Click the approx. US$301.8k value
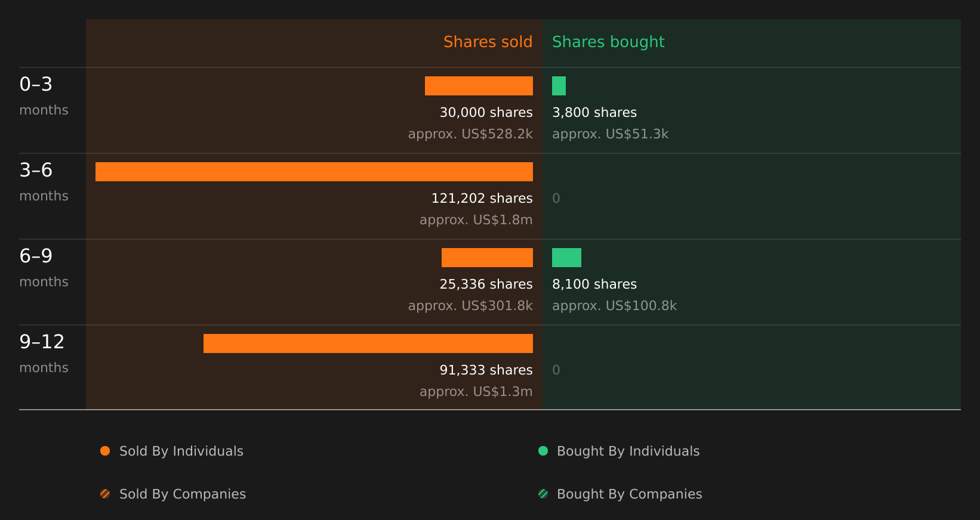This screenshot has height=520, width=980. click(x=470, y=306)
